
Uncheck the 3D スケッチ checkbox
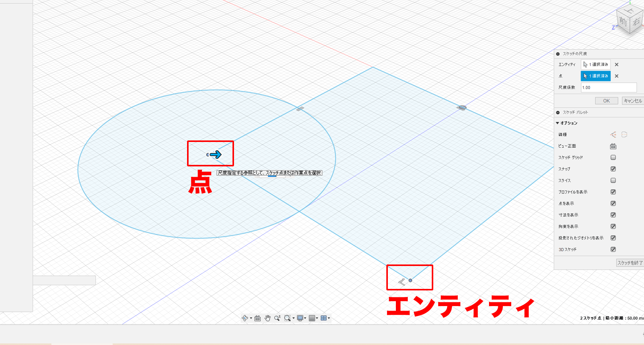click(613, 249)
